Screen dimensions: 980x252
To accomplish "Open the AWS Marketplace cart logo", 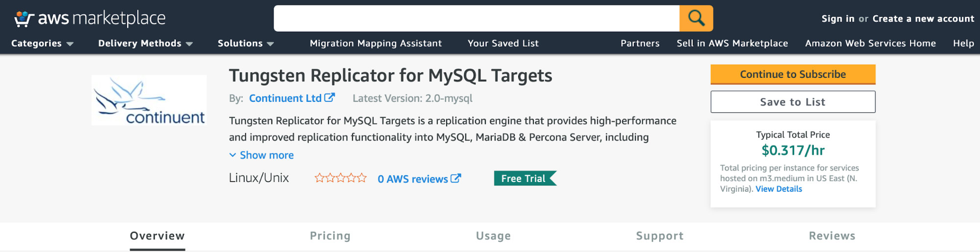I will tap(90, 19).
